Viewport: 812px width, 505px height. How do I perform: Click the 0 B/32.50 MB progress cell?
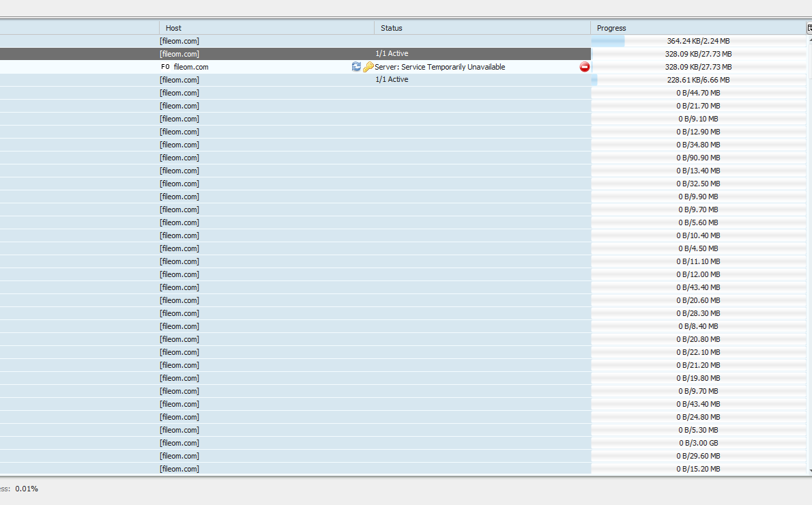(699, 184)
